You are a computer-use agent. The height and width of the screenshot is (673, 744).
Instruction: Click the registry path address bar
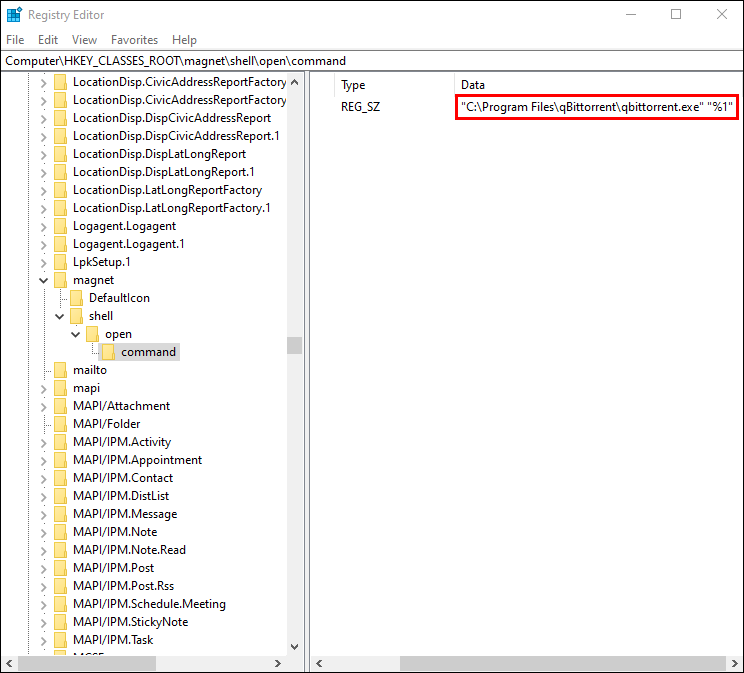click(372, 61)
